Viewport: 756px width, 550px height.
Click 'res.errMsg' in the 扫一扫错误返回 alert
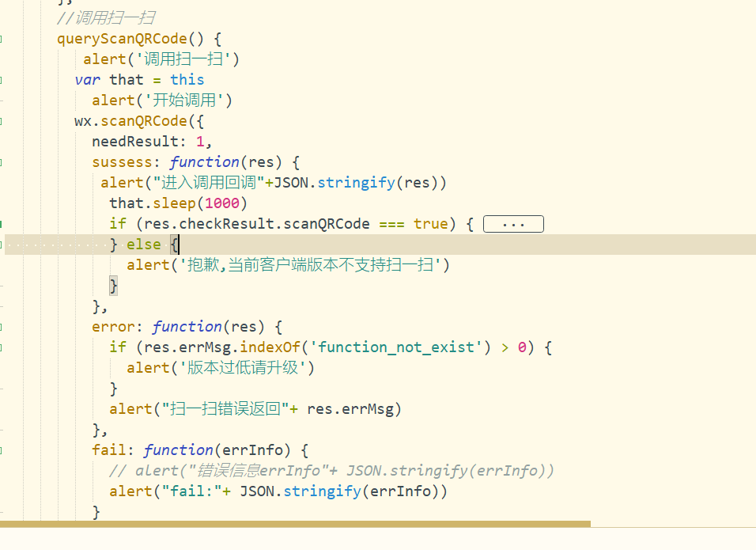pos(350,409)
